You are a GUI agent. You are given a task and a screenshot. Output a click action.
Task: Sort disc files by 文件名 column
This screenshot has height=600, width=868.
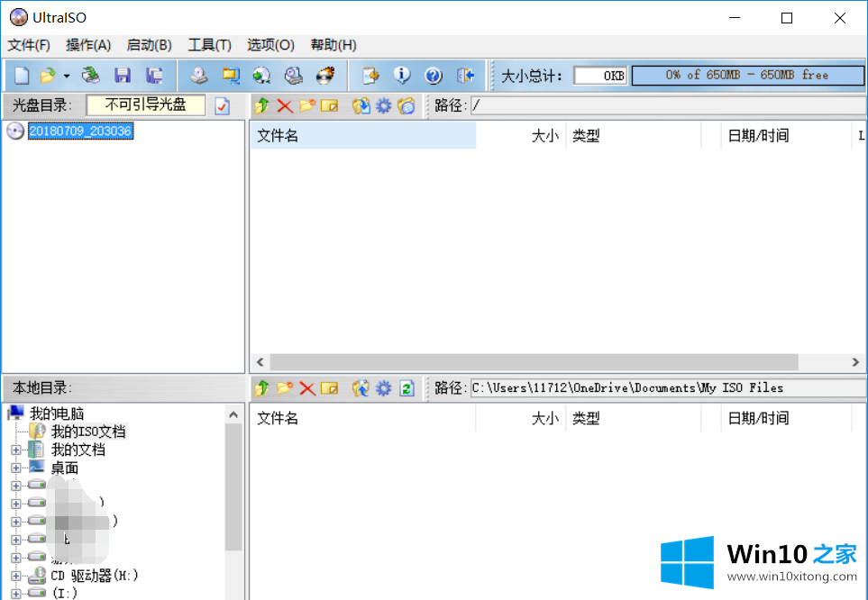(364, 136)
